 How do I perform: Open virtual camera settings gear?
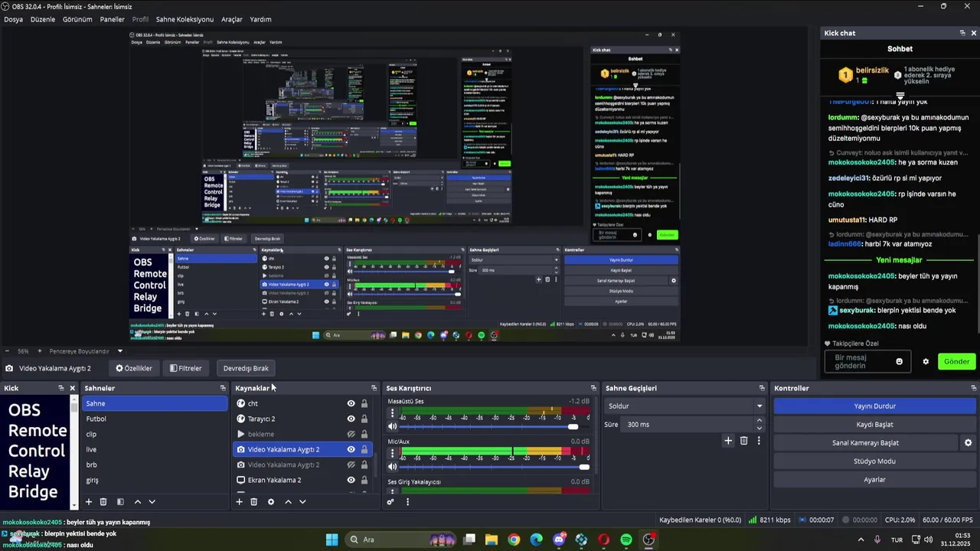(968, 443)
